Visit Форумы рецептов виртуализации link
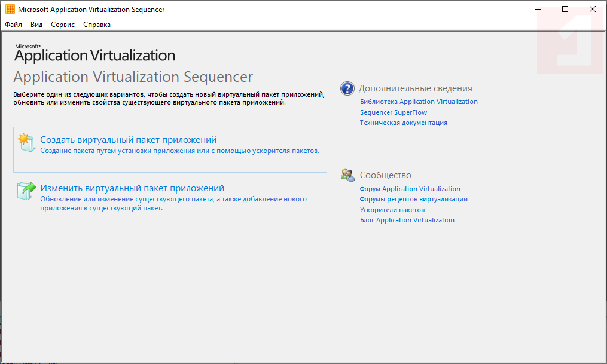Screen dimensions: 607x364 (x=413, y=199)
